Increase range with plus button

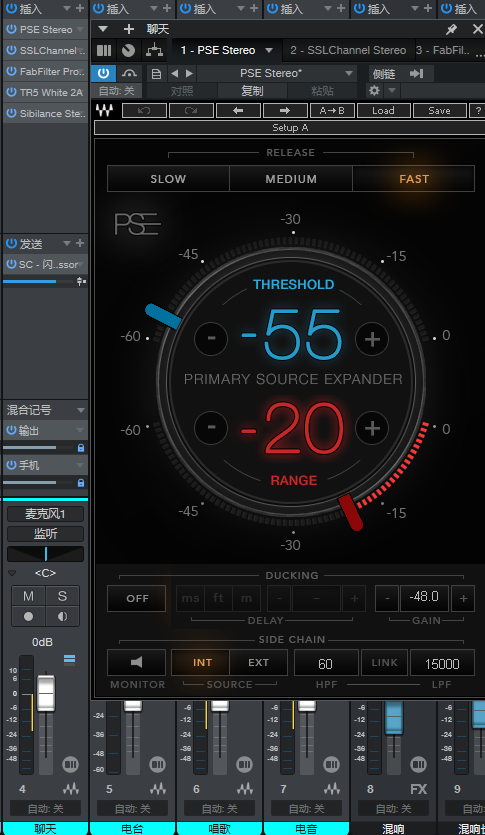[372, 428]
